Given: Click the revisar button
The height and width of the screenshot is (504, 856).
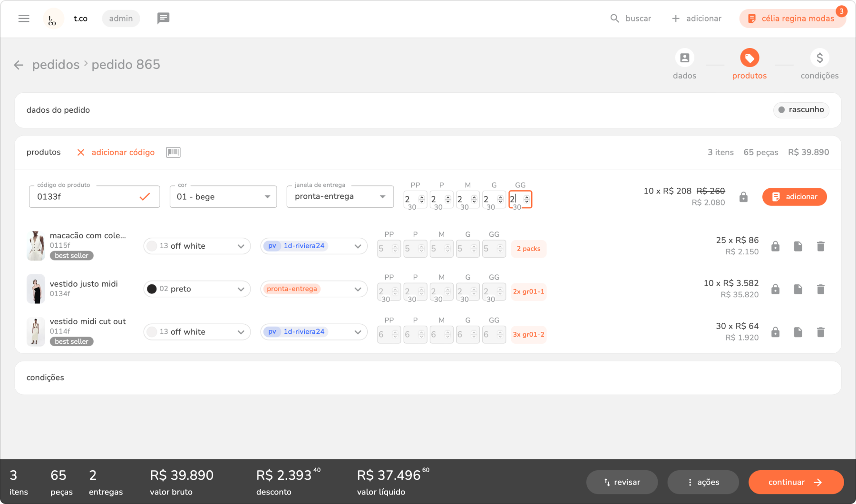Looking at the screenshot, I should [x=622, y=482].
